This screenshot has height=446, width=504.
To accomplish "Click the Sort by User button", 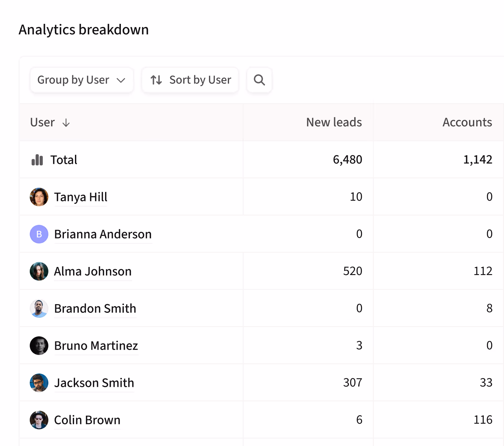I will 190,80.
